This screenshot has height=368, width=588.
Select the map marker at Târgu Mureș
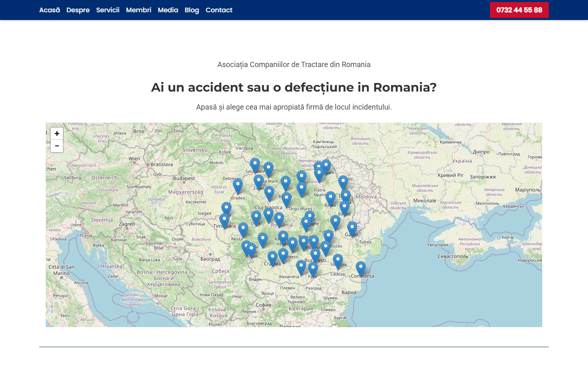tap(287, 200)
